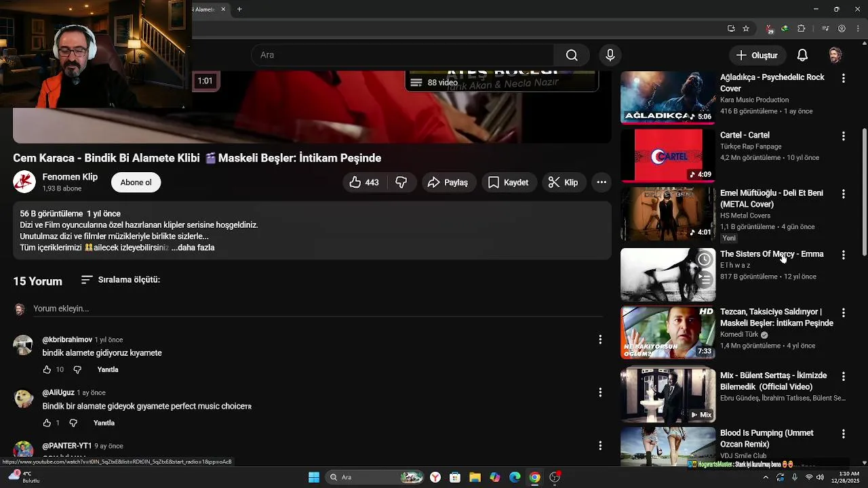Like the comment by @AliUguz
The height and width of the screenshot is (488, 868).
tap(47, 423)
